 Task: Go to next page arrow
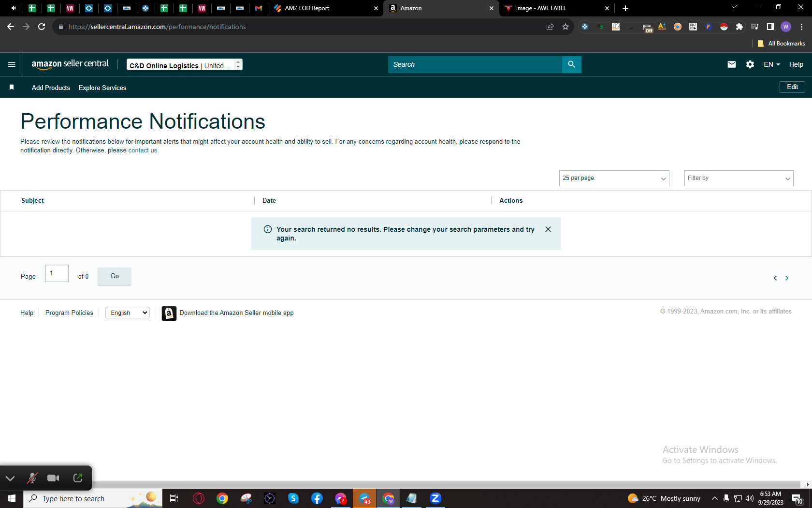[x=787, y=278]
